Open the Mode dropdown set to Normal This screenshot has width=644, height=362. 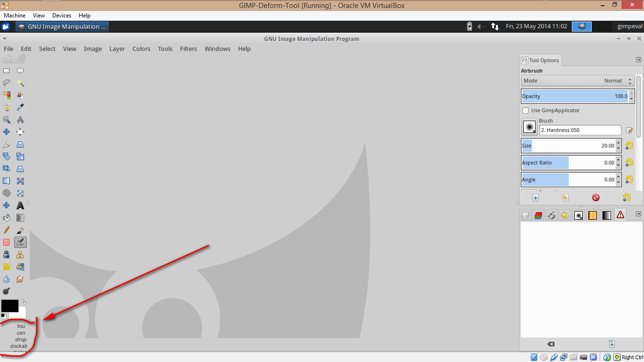[578, 81]
